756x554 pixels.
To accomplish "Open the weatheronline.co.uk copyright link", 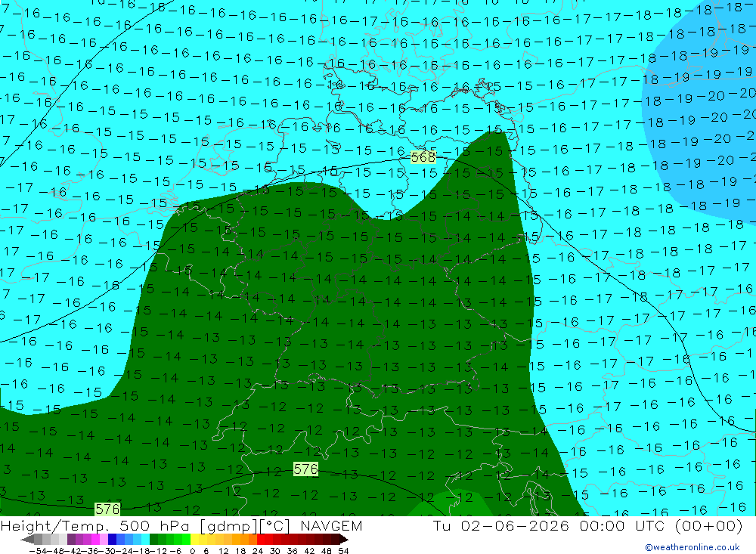I will coord(692,547).
